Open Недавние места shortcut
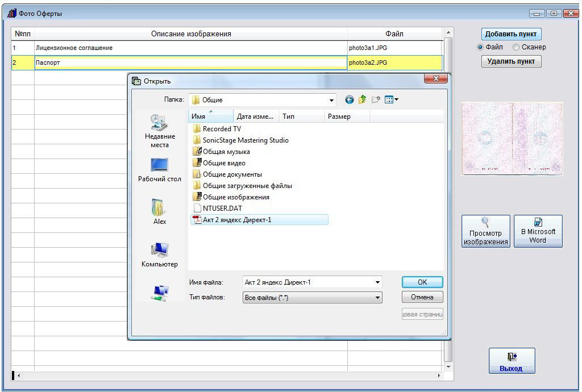The height and width of the screenshot is (392, 582). click(160, 131)
